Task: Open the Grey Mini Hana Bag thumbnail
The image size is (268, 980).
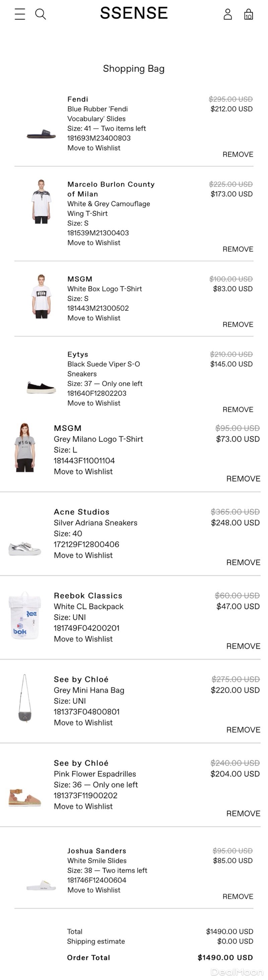Action: click(25, 698)
